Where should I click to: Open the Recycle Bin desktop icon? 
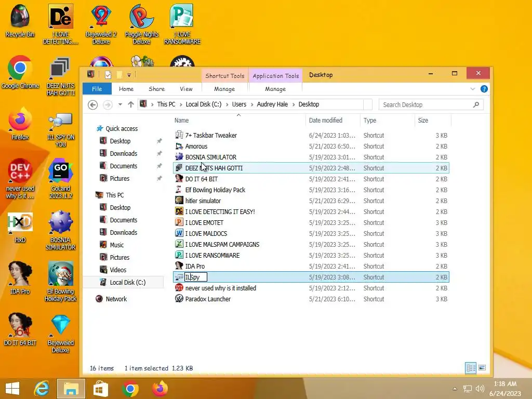tap(20, 21)
